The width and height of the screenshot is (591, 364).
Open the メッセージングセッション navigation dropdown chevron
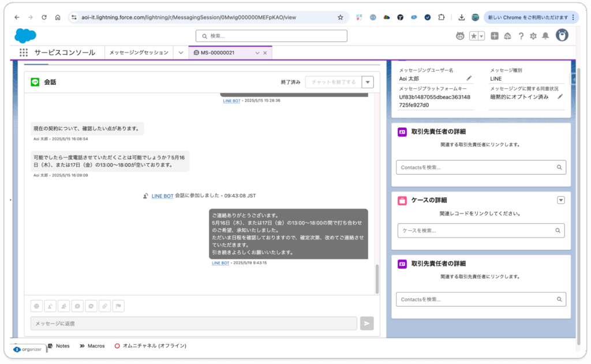tap(181, 52)
